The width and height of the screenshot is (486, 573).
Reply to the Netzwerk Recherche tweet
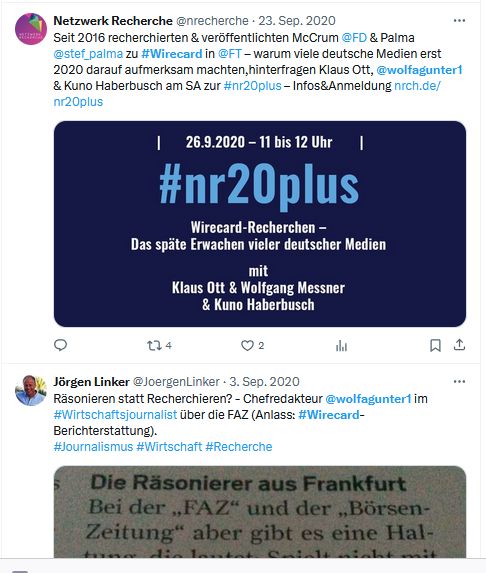click(x=60, y=345)
